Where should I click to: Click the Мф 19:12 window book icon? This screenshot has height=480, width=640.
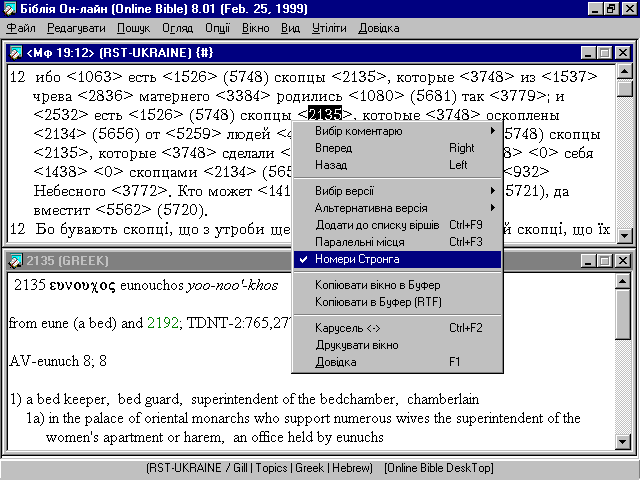pos(15,51)
